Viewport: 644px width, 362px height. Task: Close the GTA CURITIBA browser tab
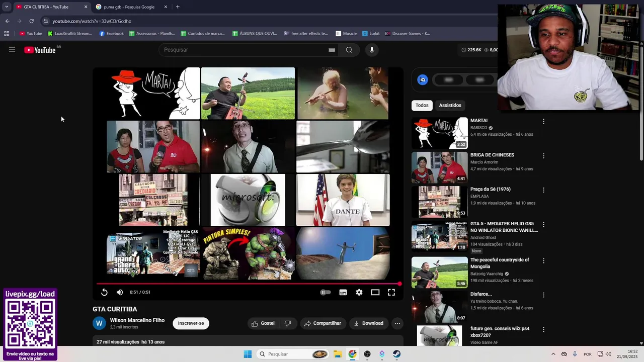pyautogui.click(x=86, y=7)
